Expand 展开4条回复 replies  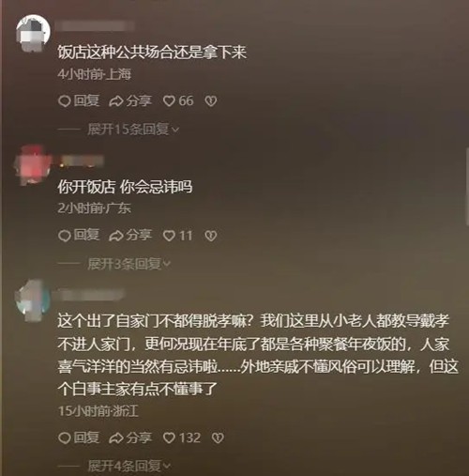(129, 466)
